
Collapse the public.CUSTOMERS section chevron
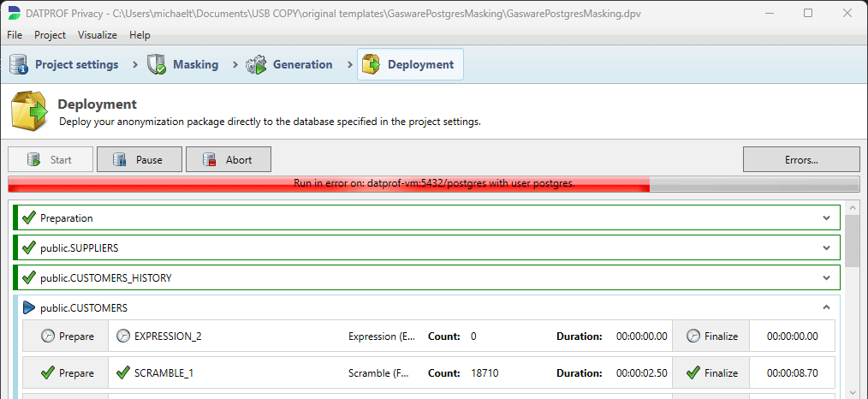826,307
